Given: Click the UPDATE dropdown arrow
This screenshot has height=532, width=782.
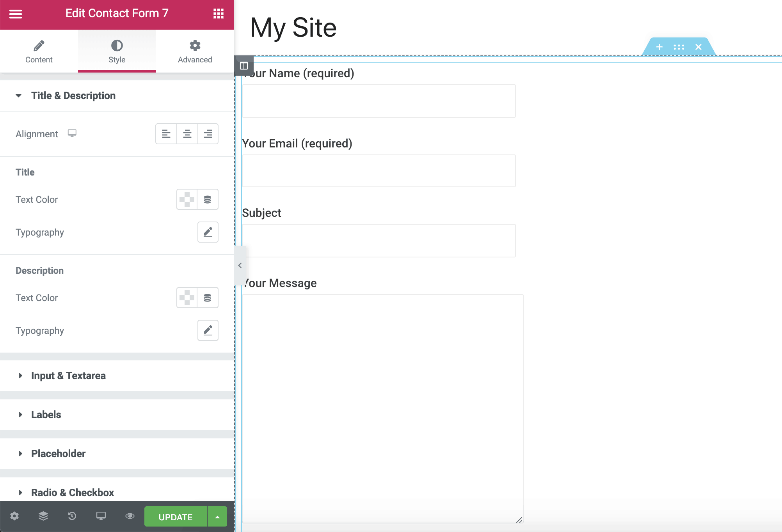Looking at the screenshot, I should pyautogui.click(x=217, y=516).
